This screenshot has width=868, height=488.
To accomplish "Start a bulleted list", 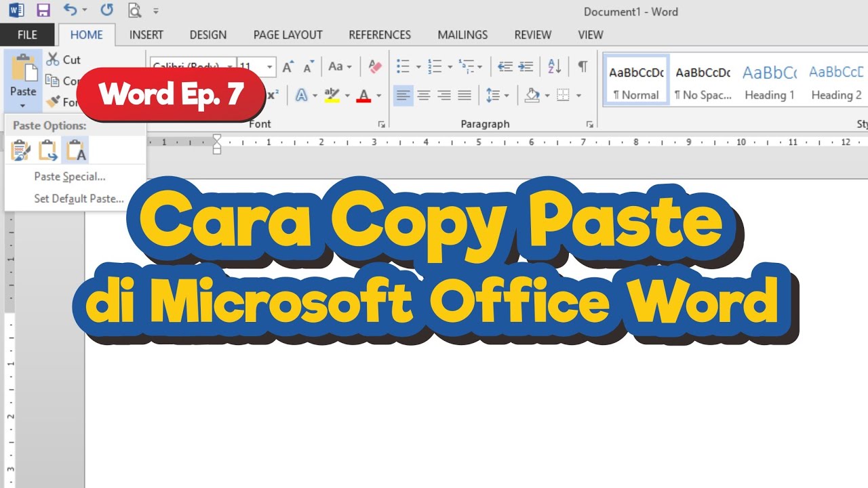I will 403,66.
